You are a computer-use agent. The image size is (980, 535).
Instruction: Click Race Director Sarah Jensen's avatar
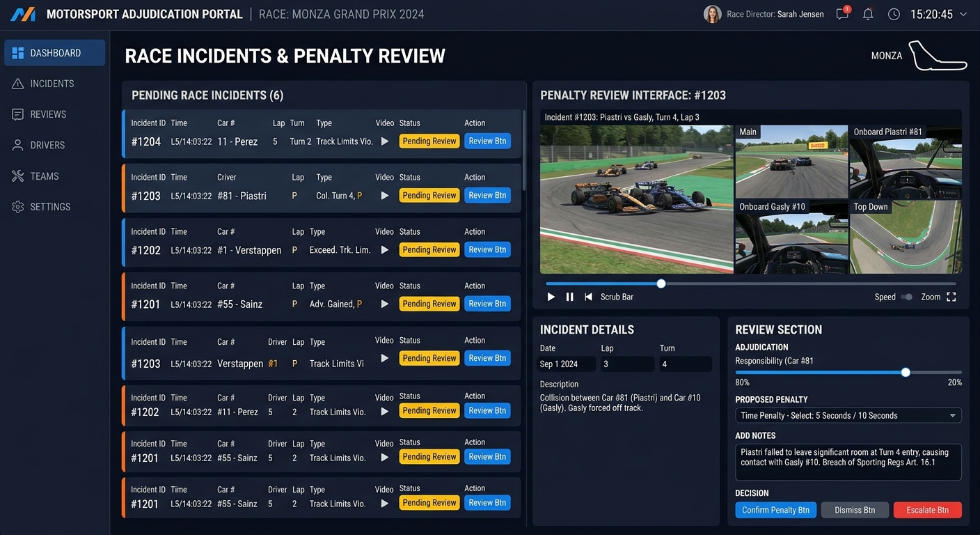[713, 14]
